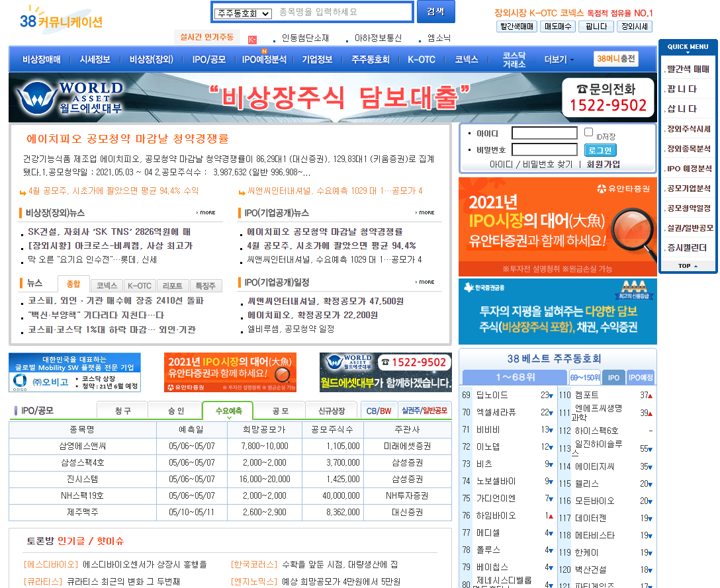
Task: Expand the 더보기 navigation dropdown
Action: 559,60
